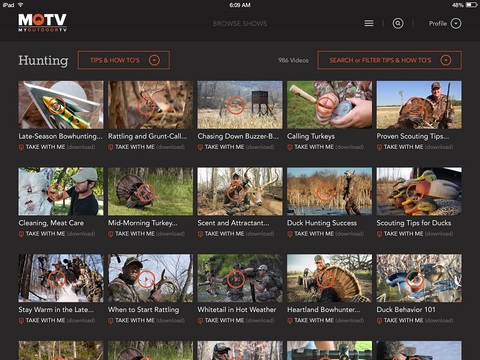Download Duck Hunting Success via Take With Me

click(325, 234)
